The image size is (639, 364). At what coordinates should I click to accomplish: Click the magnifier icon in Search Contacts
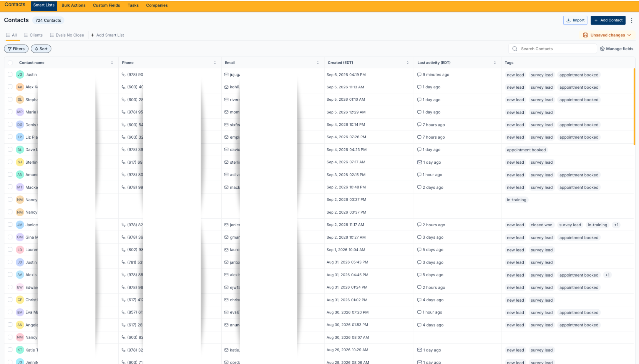point(515,49)
